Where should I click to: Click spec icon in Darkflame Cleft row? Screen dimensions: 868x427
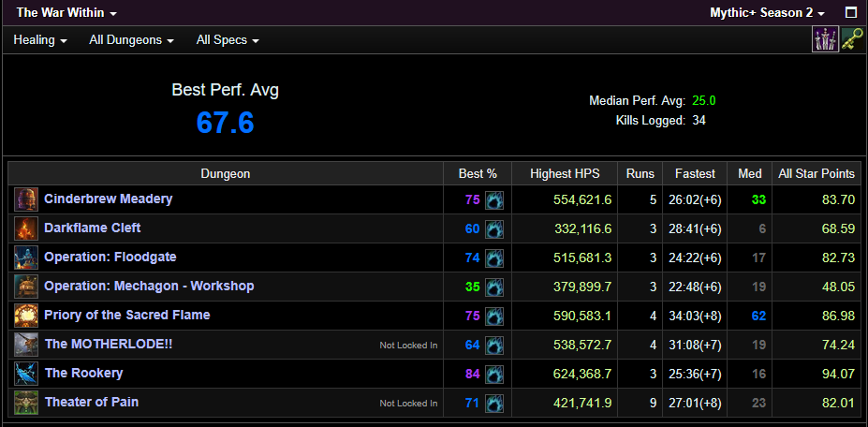pyautogui.click(x=494, y=228)
